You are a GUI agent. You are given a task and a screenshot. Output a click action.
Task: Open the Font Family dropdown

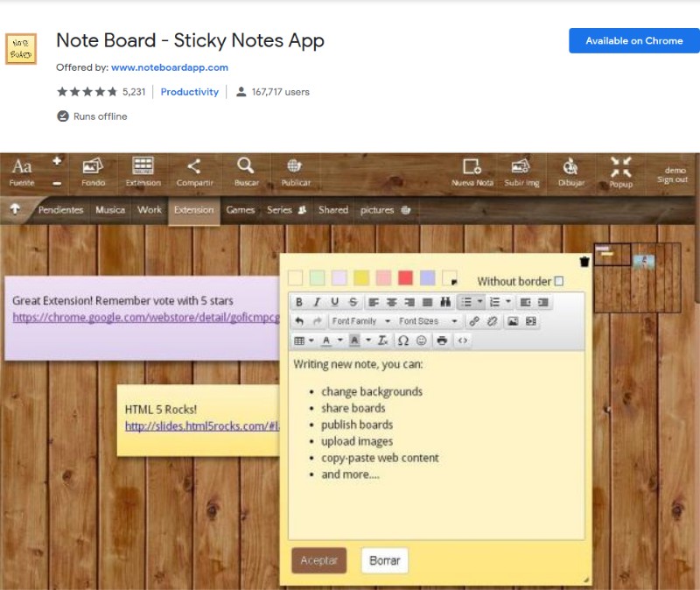[360, 321]
